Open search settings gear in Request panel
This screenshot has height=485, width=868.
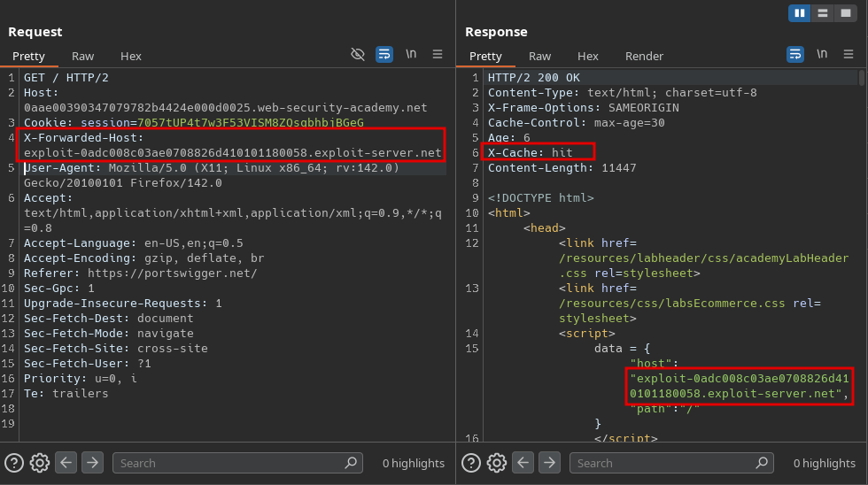point(39,462)
